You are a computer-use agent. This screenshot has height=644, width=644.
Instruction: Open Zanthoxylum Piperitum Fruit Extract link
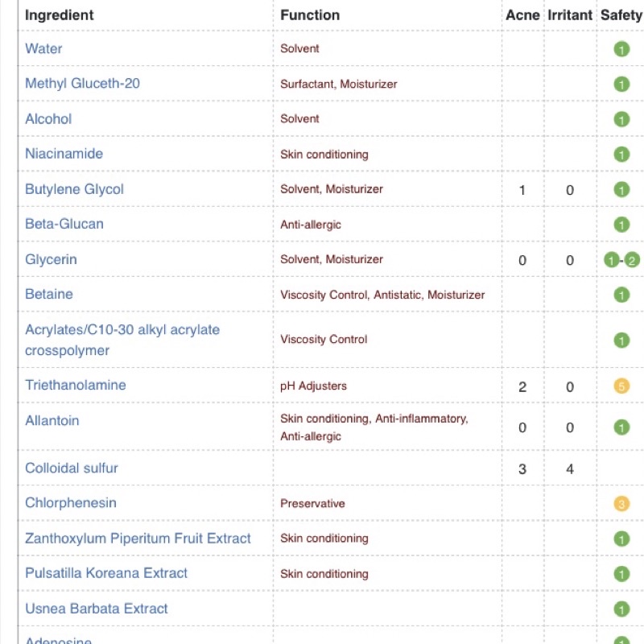138,539
